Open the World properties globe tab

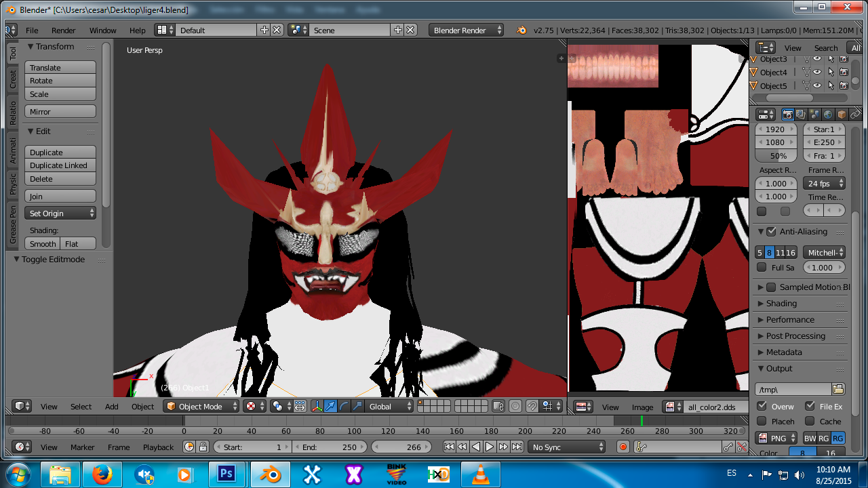coord(828,115)
